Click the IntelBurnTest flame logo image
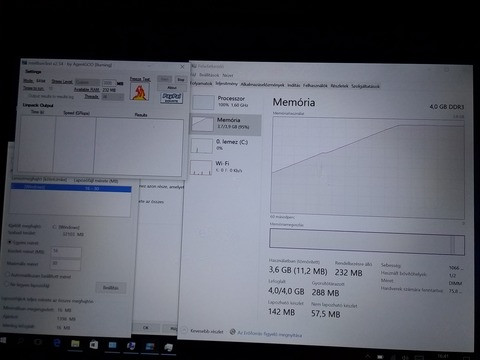 [x=140, y=92]
